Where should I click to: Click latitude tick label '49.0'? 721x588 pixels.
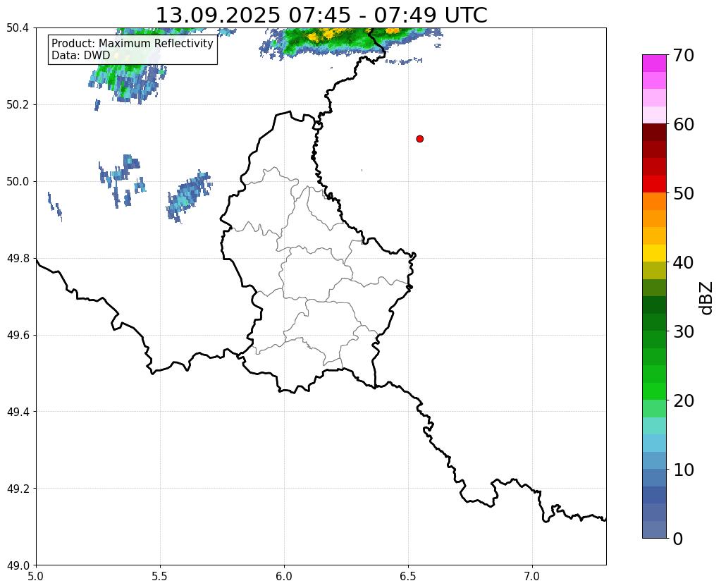(18, 565)
